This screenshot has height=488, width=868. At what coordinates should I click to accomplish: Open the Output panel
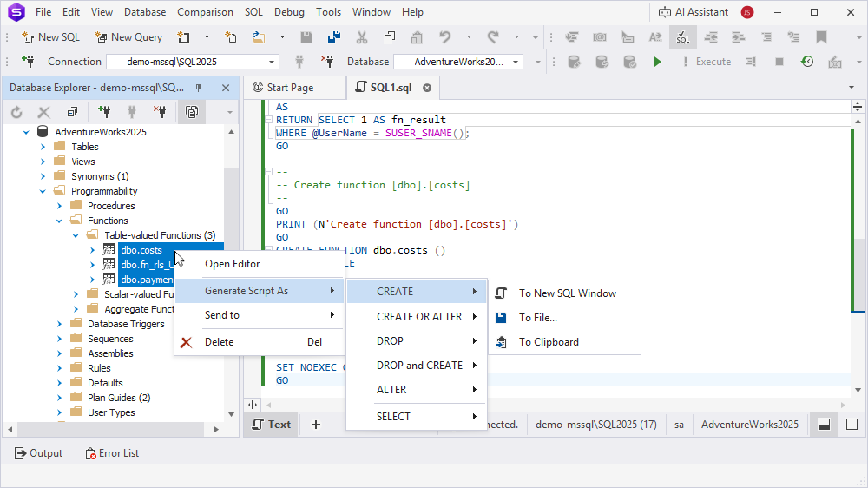(38, 453)
